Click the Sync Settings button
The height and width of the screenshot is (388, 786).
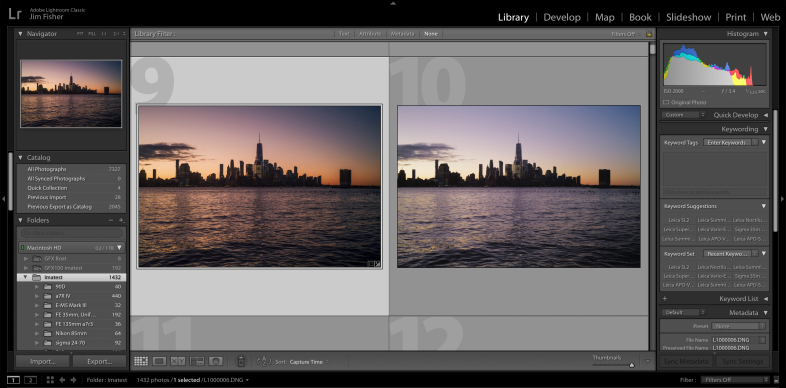click(x=742, y=361)
